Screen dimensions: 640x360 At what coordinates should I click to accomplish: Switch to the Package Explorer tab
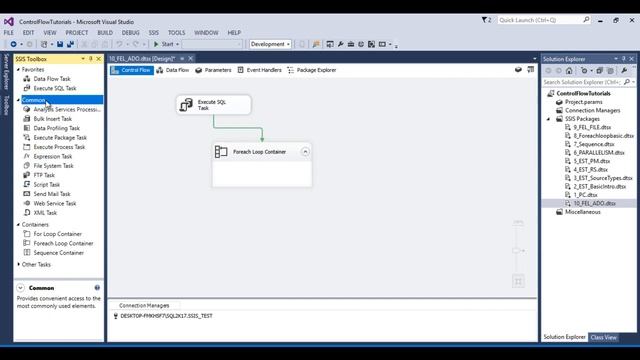(312, 70)
